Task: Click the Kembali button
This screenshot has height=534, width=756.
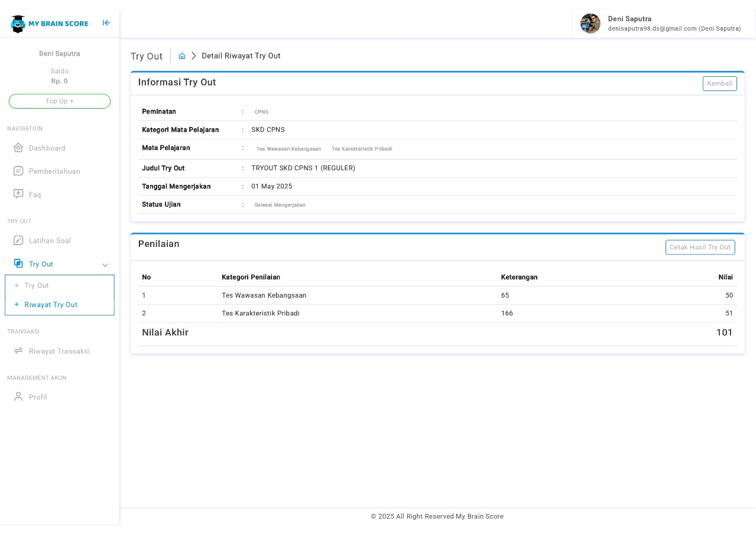Action: click(719, 83)
